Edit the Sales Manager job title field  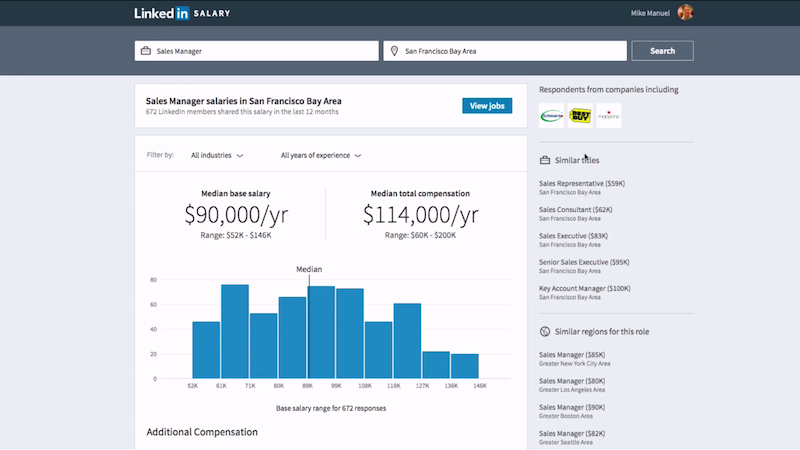click(x=257, y=51)
